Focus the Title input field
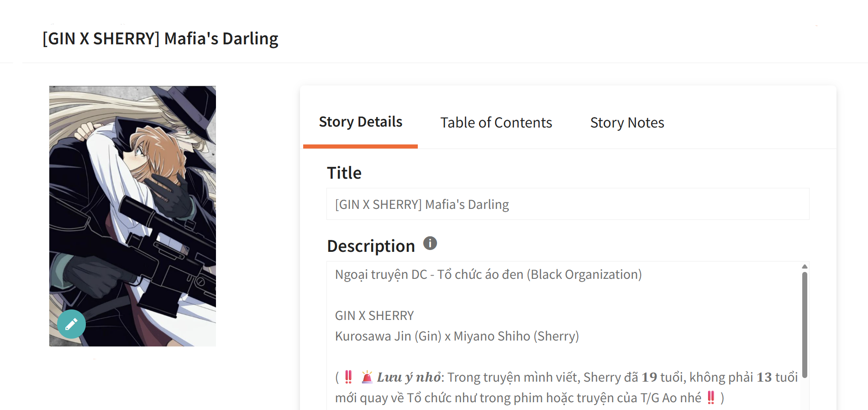 (x=567, y=204)
